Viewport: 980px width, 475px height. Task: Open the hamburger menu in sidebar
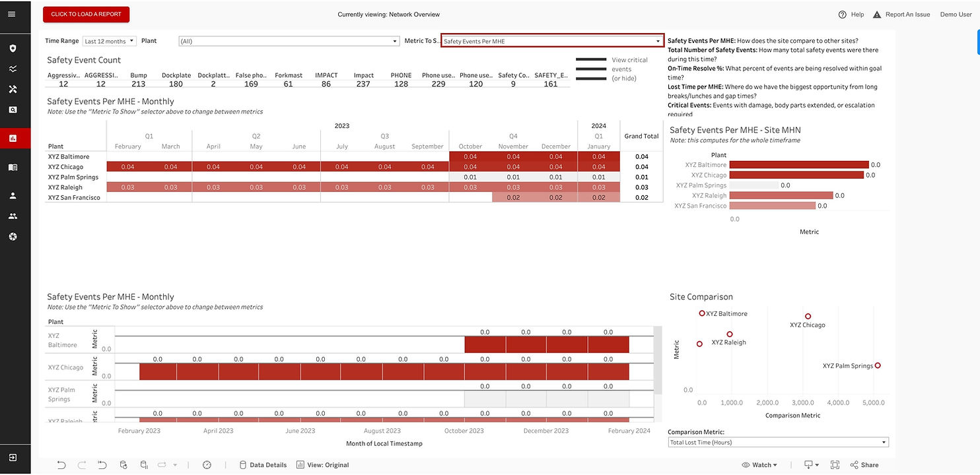click(x=12, y=14)
